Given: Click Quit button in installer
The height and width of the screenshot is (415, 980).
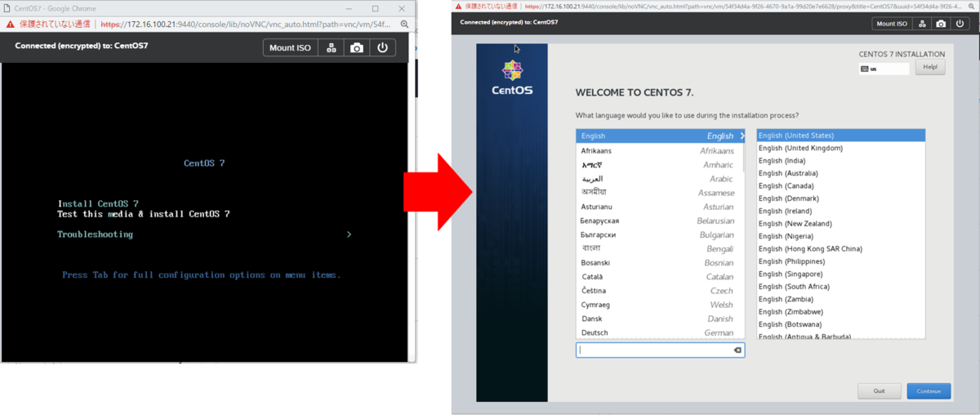Looking at the screenshot, I should tap(880, 391).
